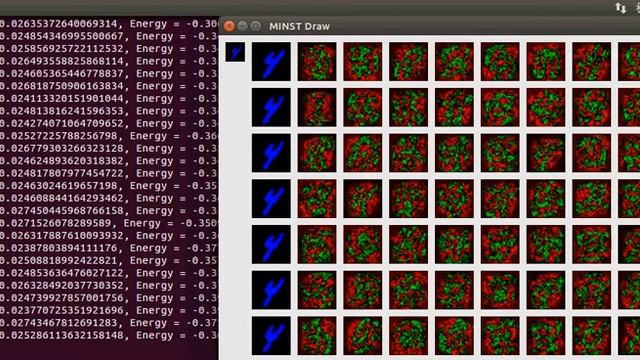Screen dimensions: 640x360
Task: Click the sixth red-green tile in row six
Action: coord(546,290)
